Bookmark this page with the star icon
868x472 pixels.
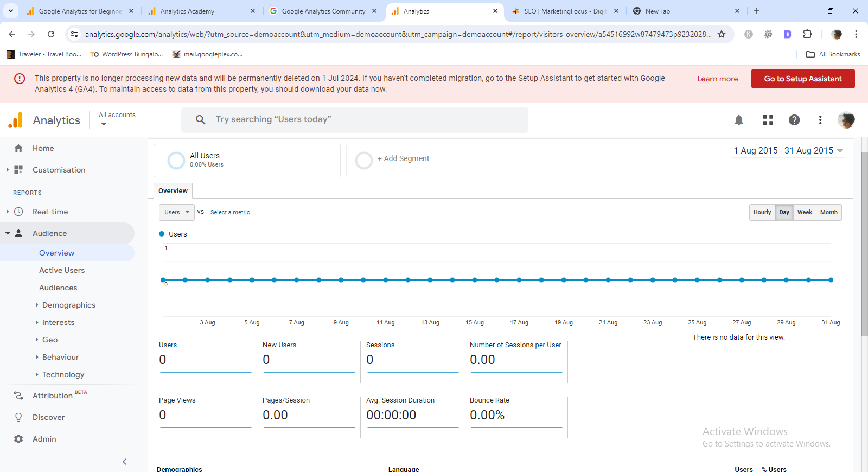click(x=722, y=34)
